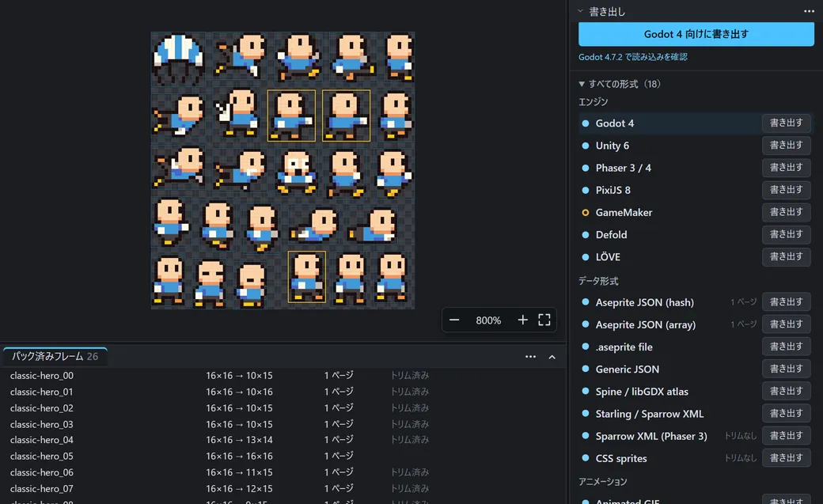
Task: Select the parachute sprite in the atlas
Action: click(x=178, y=59)
